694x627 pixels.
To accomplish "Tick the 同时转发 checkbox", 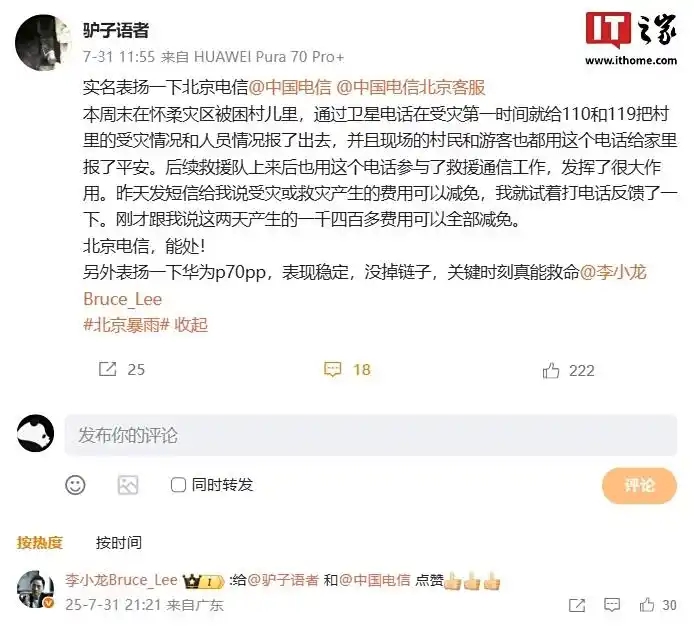I will (x=178, y=485).
